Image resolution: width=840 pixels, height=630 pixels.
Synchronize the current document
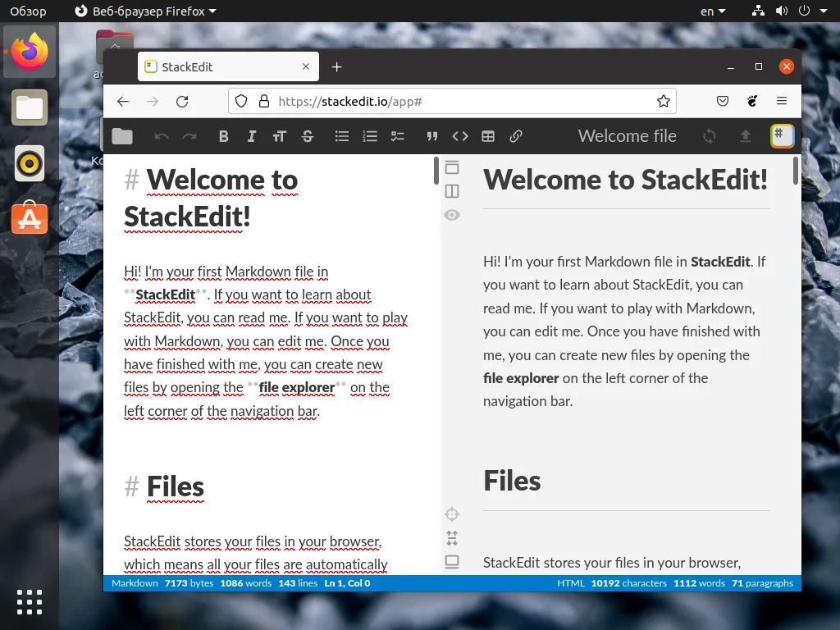pyautogui.click(x=709, y=136)
